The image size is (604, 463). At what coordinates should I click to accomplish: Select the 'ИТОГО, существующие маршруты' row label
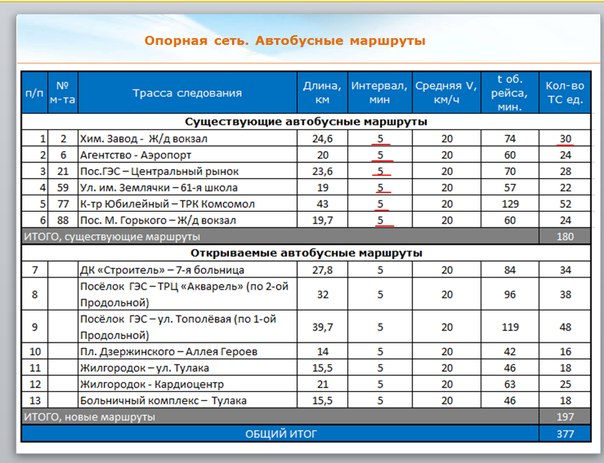112,237
